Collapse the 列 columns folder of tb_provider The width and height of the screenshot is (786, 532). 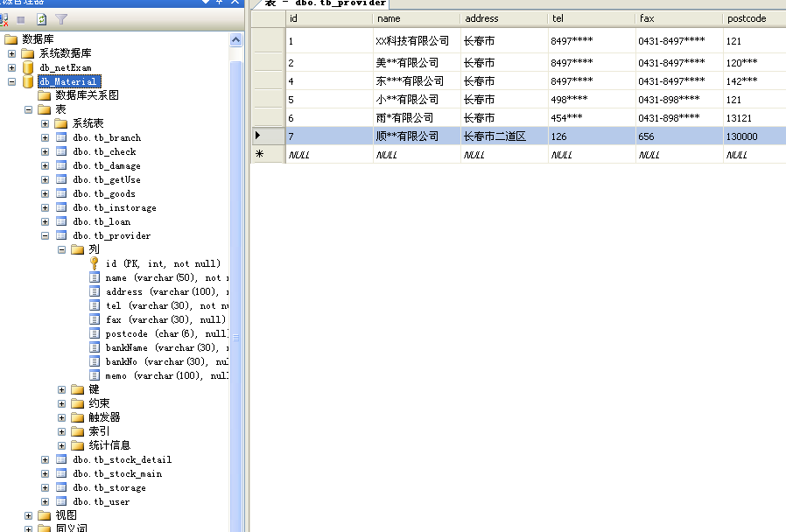pos(60,248)
